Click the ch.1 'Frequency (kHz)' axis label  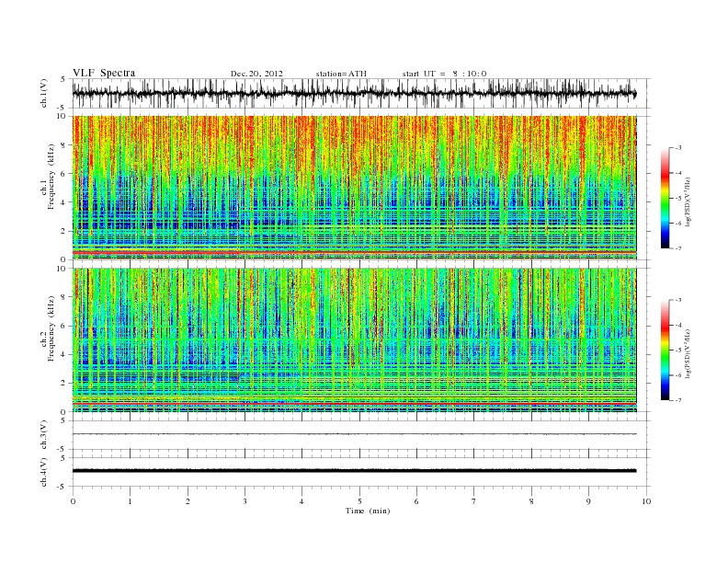pos(51,177)
